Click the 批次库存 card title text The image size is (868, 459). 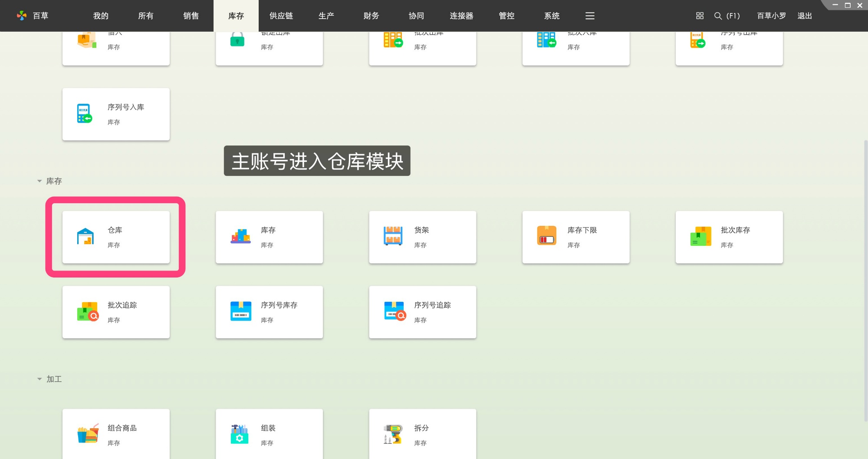click(736, 230)
